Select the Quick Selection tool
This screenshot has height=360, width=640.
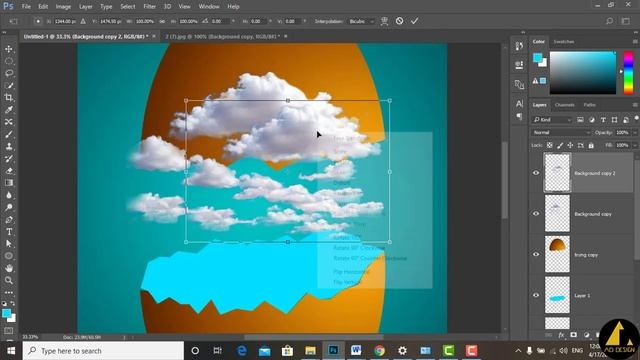[x=9, y=85]
